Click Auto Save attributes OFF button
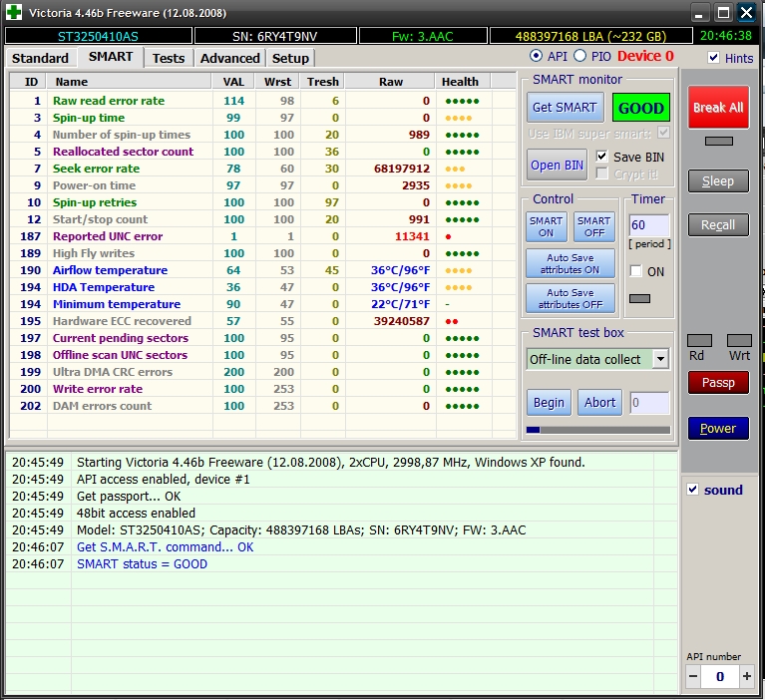This screenshot has height=700, width=765. point(571,298)
